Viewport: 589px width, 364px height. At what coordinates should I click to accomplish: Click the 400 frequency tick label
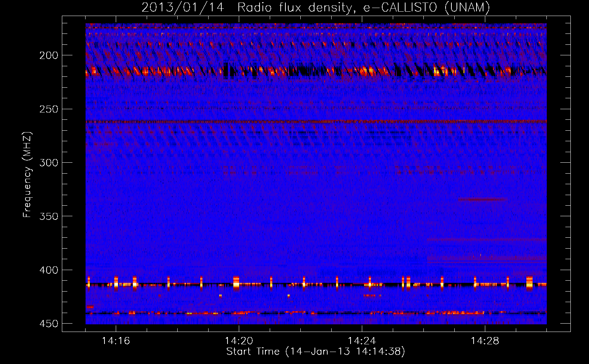click(x=49, y=270)
